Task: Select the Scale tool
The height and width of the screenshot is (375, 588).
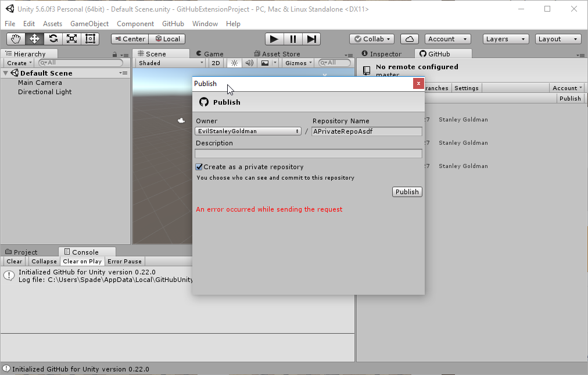Action: pos(71,39)
